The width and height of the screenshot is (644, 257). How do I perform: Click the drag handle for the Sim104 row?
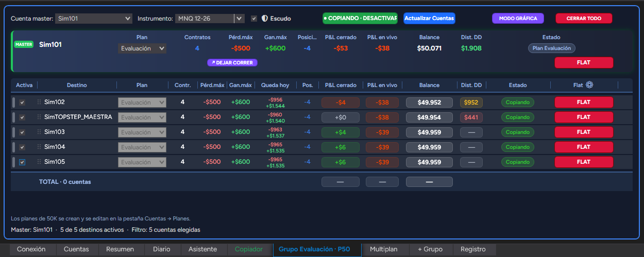pos(39,147)
